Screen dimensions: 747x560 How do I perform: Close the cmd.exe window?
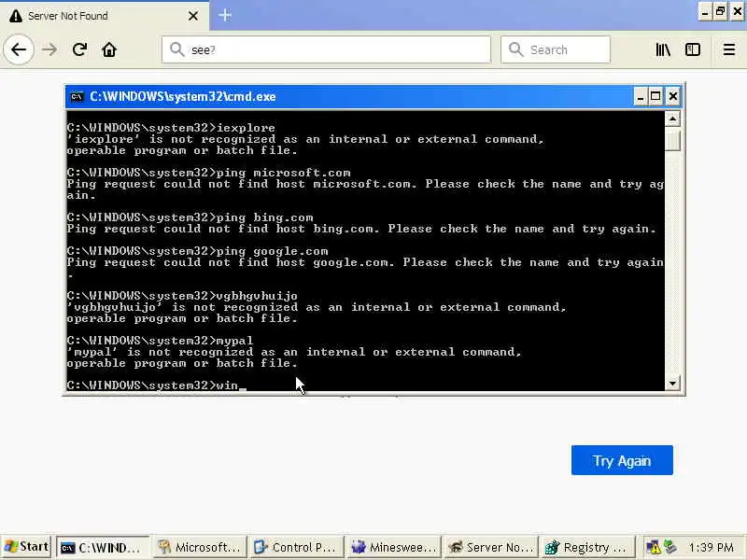point(672,97)
